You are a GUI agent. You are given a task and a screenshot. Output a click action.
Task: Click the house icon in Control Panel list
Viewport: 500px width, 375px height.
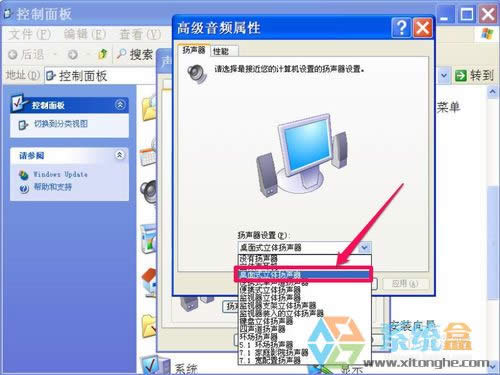(x=149, y=283)
